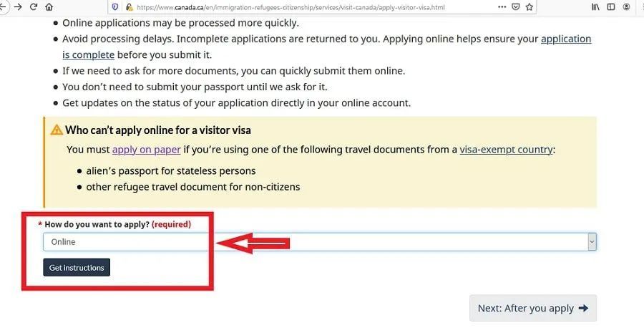Open the Library bookmarks icon
The width and height of the screenshot is (644, 333).
(595, 6)
